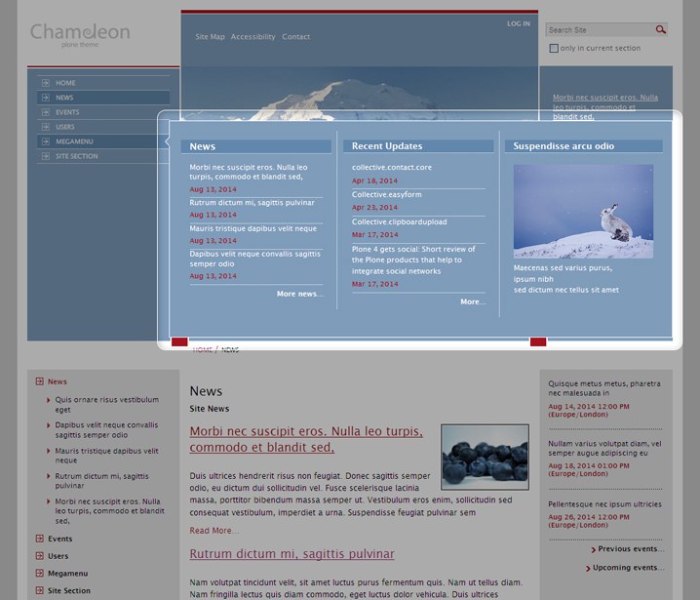The height and width of the screenshot is (600, 700).
Task: Open Collective.easyform update
Action: pyautogui.click(x=387, y=194)
